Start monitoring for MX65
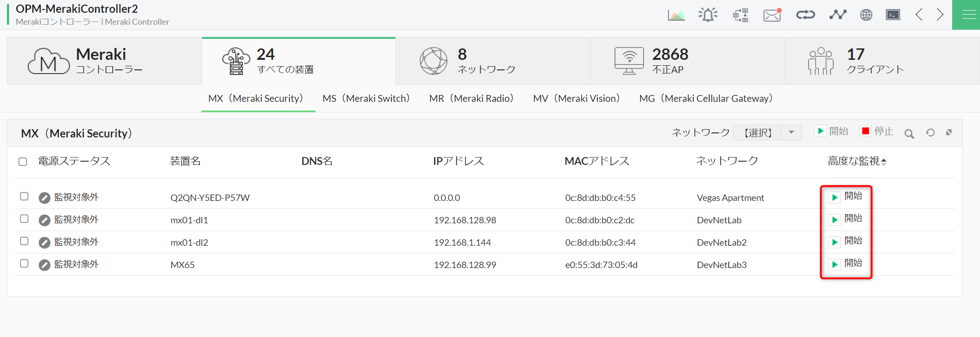The width and height of the screenshot is (980, 337). (846, 264)
